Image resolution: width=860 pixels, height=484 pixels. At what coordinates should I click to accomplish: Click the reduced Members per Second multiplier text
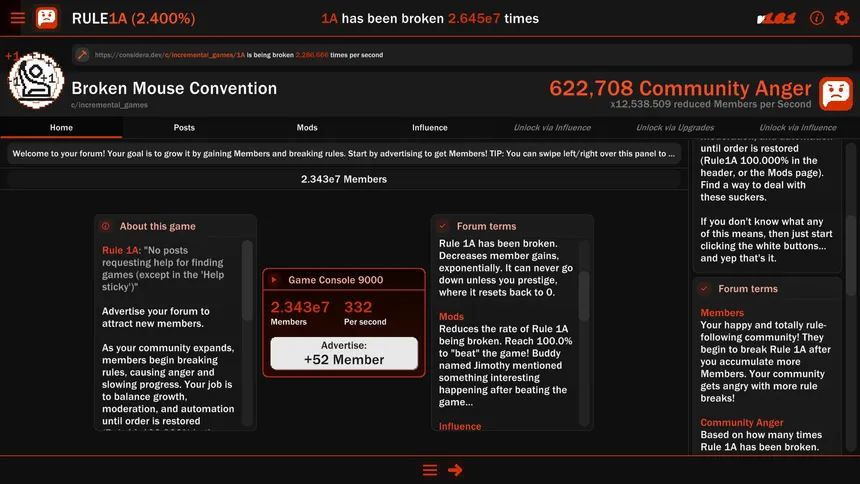tap(711, 104)
